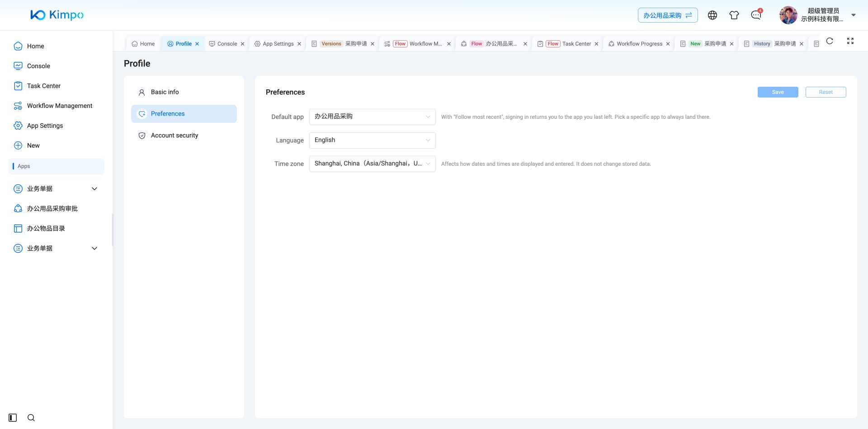
Task: Open sidebar search magnifier
Action: click(x=31, y=418)
